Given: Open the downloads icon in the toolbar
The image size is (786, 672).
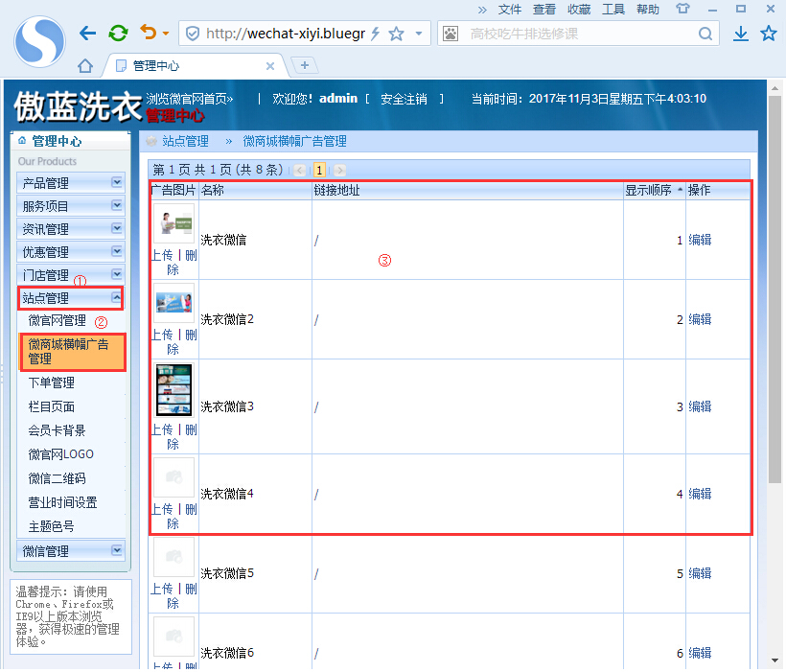Looking at the screenshot, I should (x=740, y=32).
